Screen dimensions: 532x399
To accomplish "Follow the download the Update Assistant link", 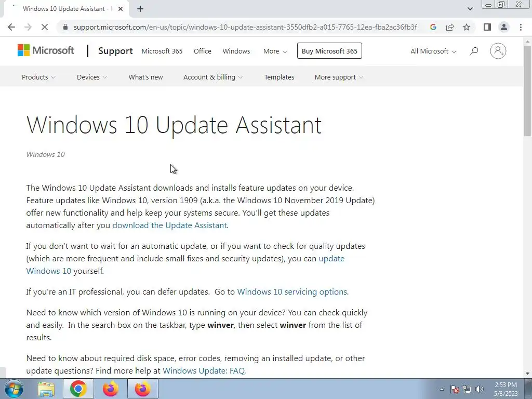I will [x=170, y=225].
